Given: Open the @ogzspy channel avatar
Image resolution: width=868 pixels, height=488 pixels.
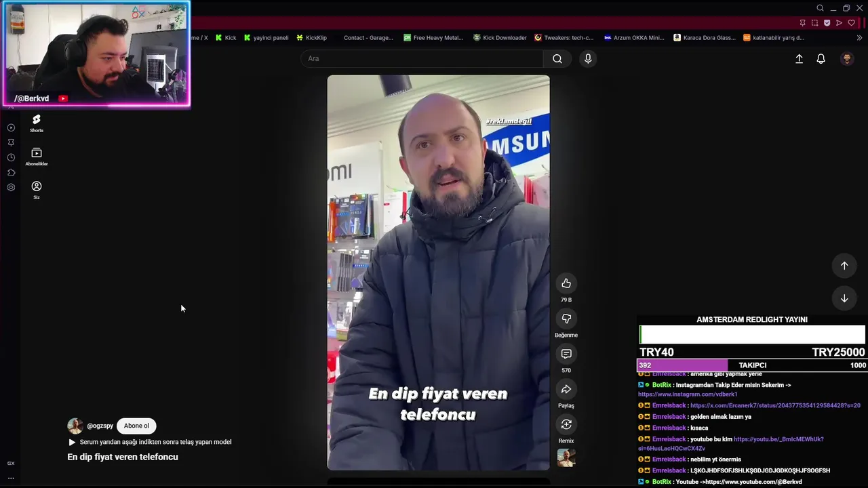Looking at the screenshot, I should click(75, 426).
